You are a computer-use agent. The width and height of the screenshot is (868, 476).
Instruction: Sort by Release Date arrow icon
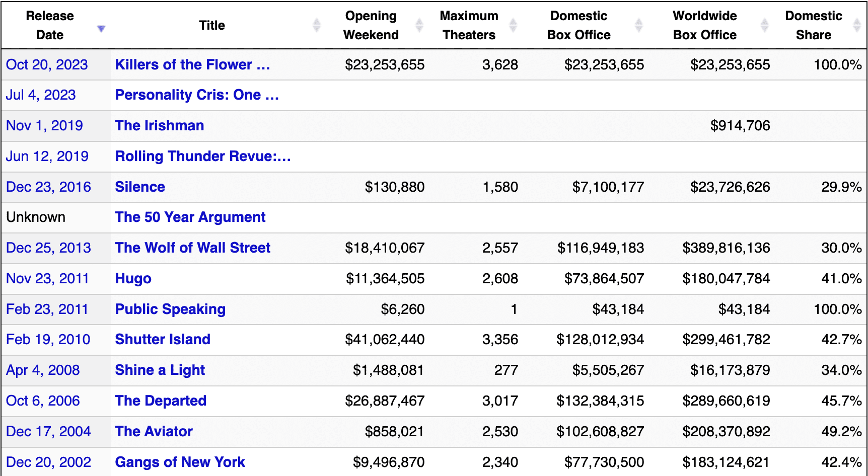(101, 28)
